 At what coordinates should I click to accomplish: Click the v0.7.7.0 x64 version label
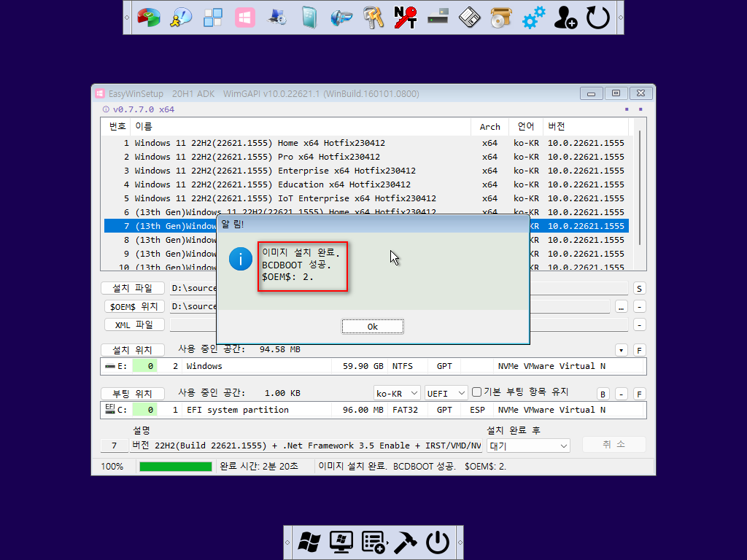[x=144, y=109]
